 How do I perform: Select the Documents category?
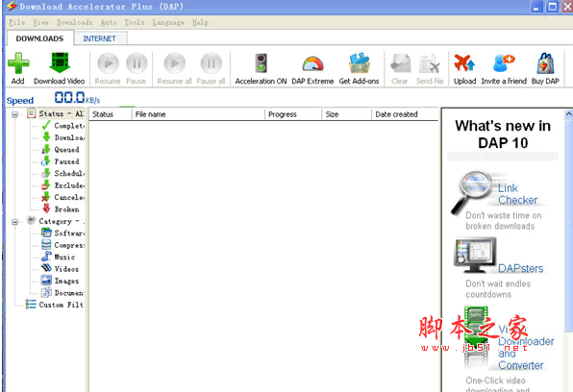63,293
